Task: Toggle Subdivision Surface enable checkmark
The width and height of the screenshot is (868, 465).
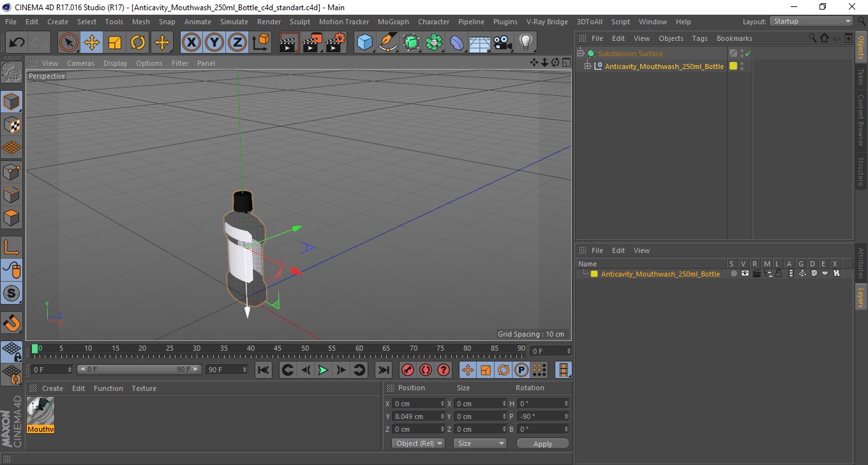Action: click(747, 54)
